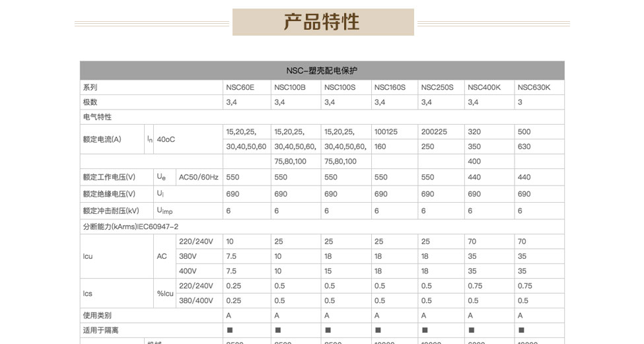Viewport: 644px width, 344px height.
Task: Select the NSC60E column header
Action: [240, 88]
